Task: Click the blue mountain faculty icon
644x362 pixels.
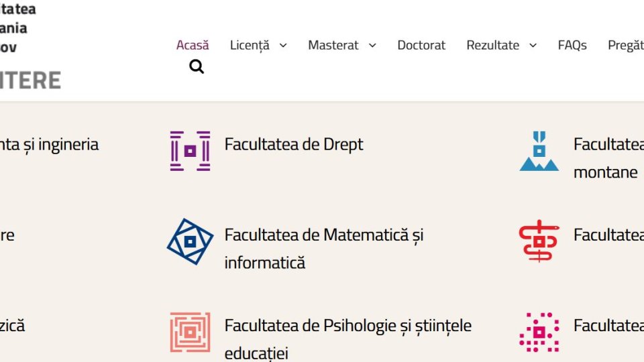Action: click(x=539, y=151)
